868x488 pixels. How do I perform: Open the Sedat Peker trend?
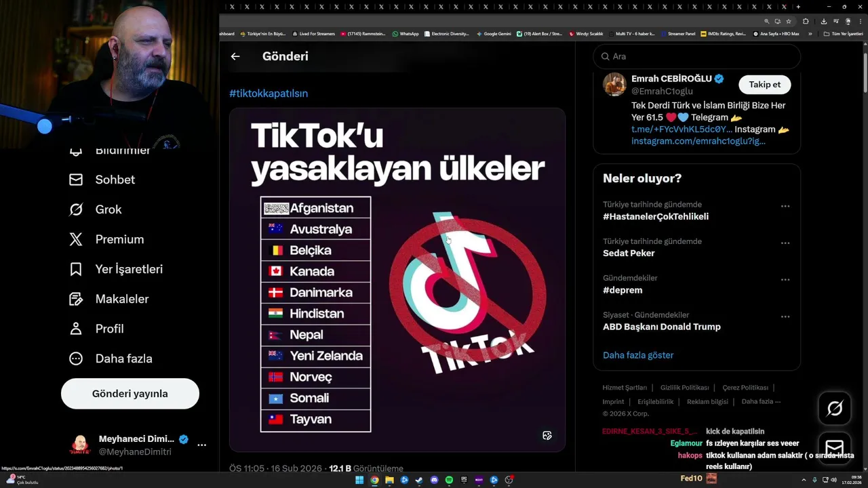click(629, 253)
